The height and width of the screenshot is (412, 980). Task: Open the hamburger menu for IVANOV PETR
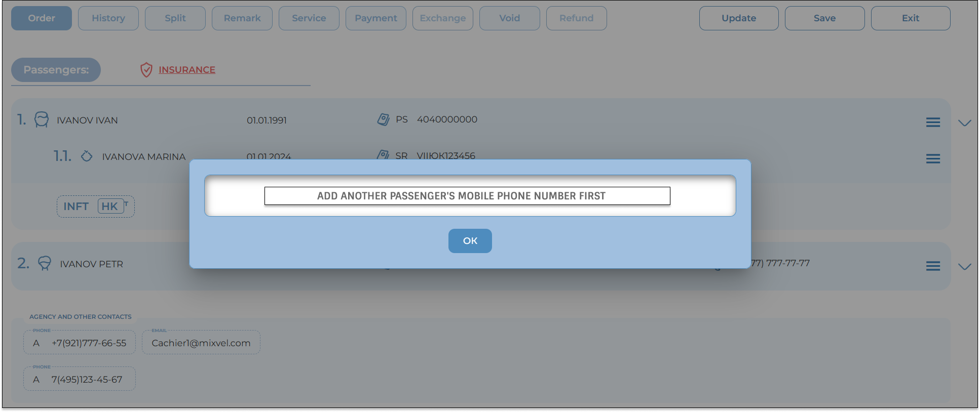coord(933,266)
